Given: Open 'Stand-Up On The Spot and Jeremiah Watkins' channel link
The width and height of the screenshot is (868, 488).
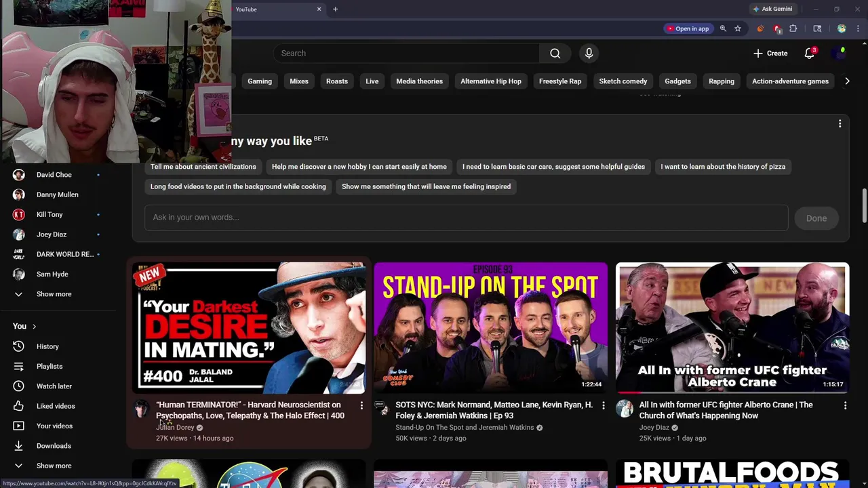Looking at the screenshot, I should coord(465,428).
